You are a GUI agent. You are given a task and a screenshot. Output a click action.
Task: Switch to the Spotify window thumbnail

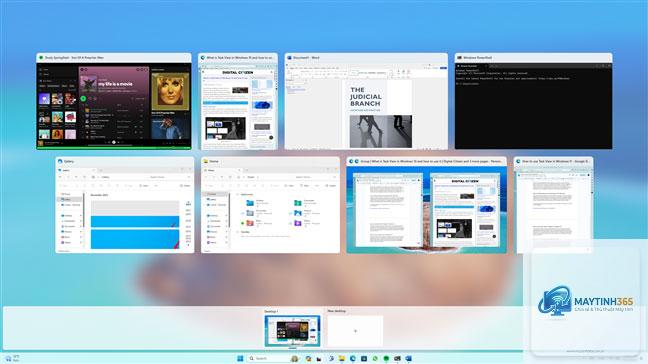[114, 101]
